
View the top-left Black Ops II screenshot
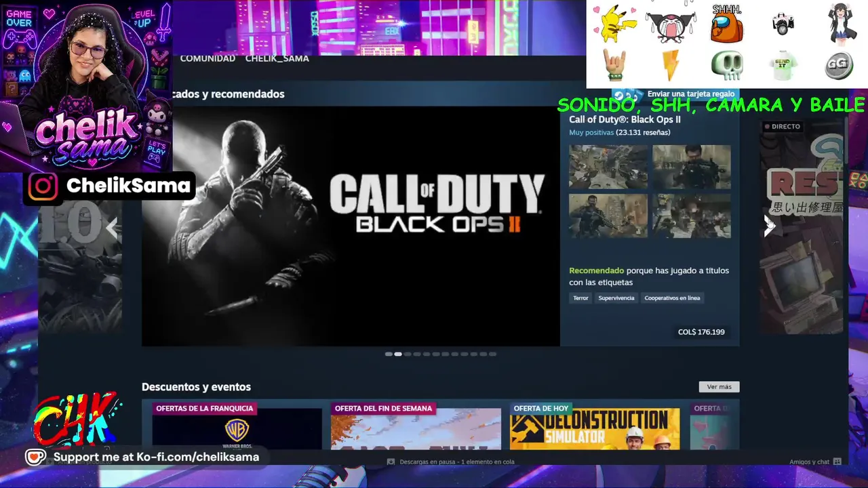(608, 167)
